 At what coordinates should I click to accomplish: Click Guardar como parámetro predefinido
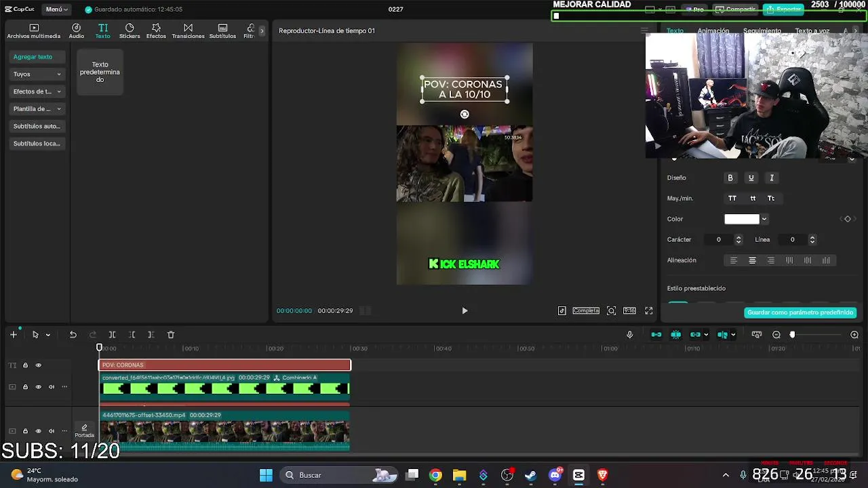pyautogui.click(x=800, y=312)
